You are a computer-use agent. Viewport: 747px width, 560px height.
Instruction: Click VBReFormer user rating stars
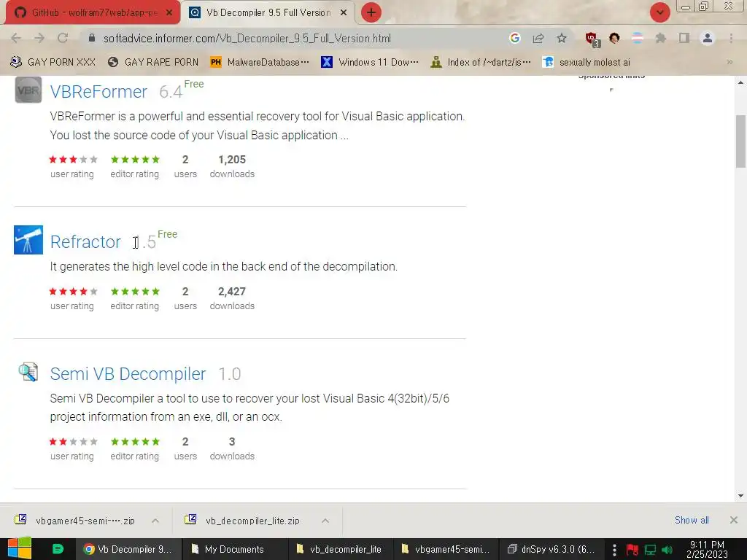point(73,160)
